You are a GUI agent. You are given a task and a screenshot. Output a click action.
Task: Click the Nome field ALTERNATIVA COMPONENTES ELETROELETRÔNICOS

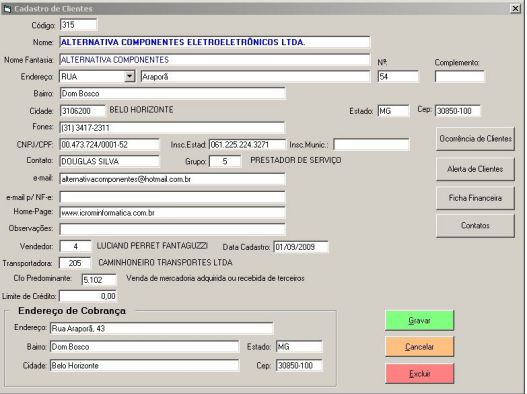(215, 42)
